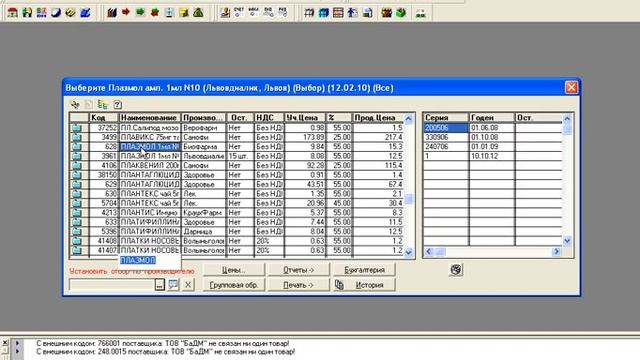Click series table horizontal scrollbar left arrow

pos(429,251)
